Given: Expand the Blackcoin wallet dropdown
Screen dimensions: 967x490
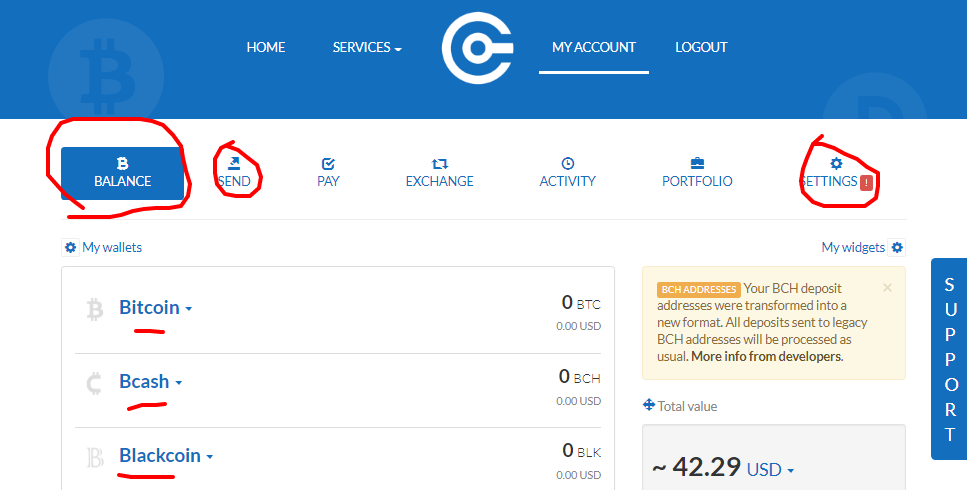Looking at the screenshot, I should click(210, 457).
